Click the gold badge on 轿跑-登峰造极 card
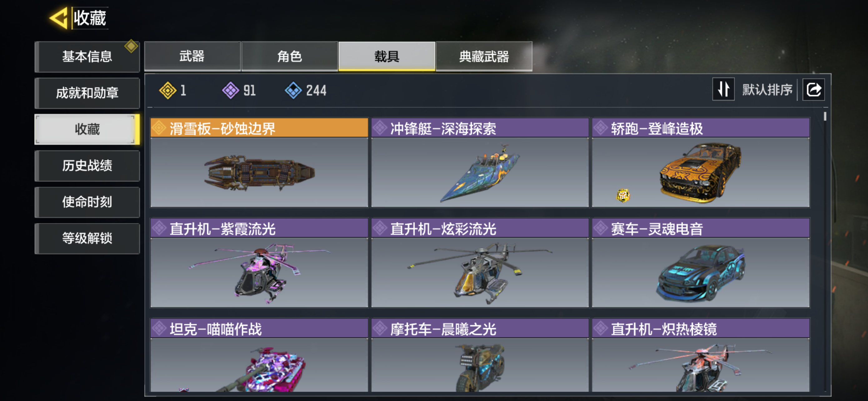868x401 pixels. 623,195
